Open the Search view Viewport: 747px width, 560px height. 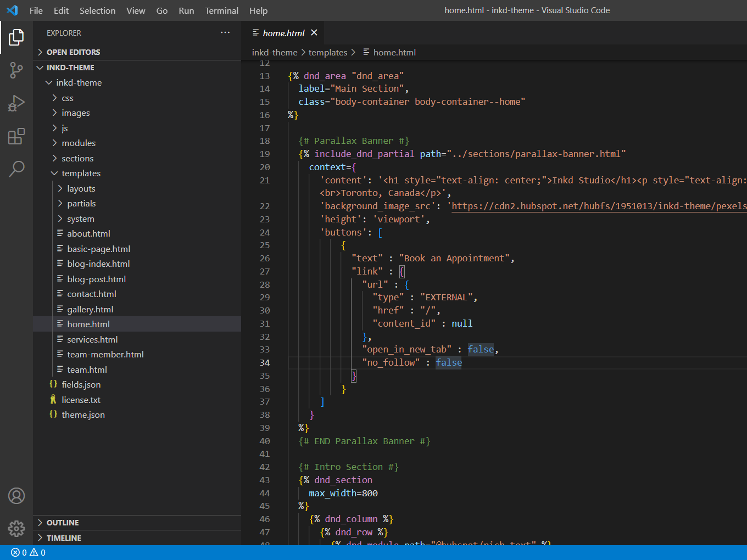tap(16, 169)
